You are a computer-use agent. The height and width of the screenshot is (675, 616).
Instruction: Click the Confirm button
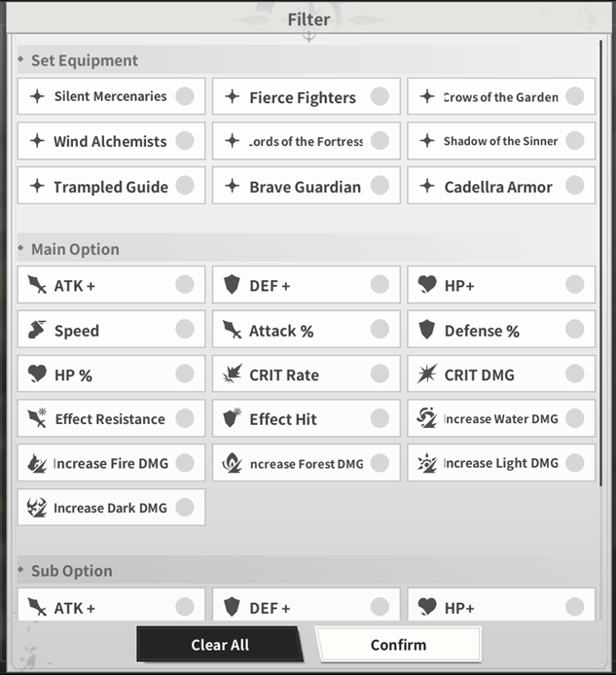click(398, 645)
